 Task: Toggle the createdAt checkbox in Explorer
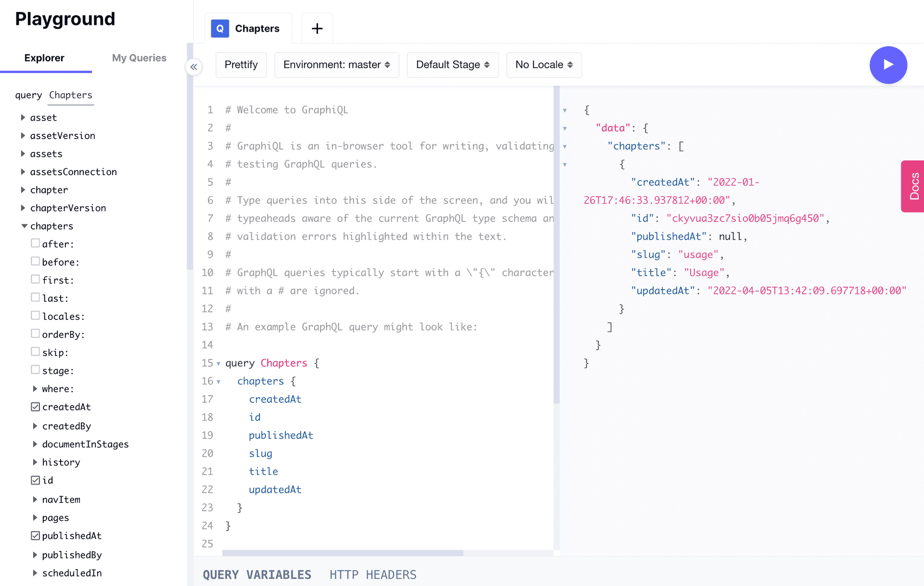coord(35,406)
